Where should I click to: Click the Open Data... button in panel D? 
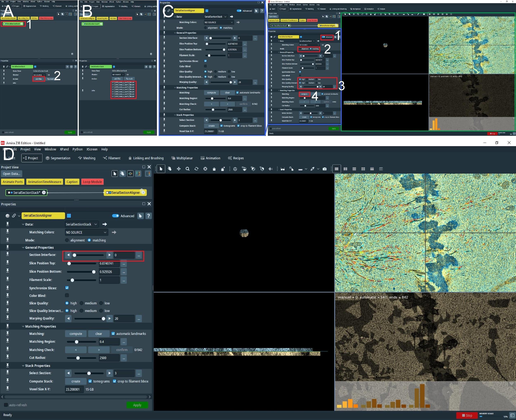tap(11, 174)
